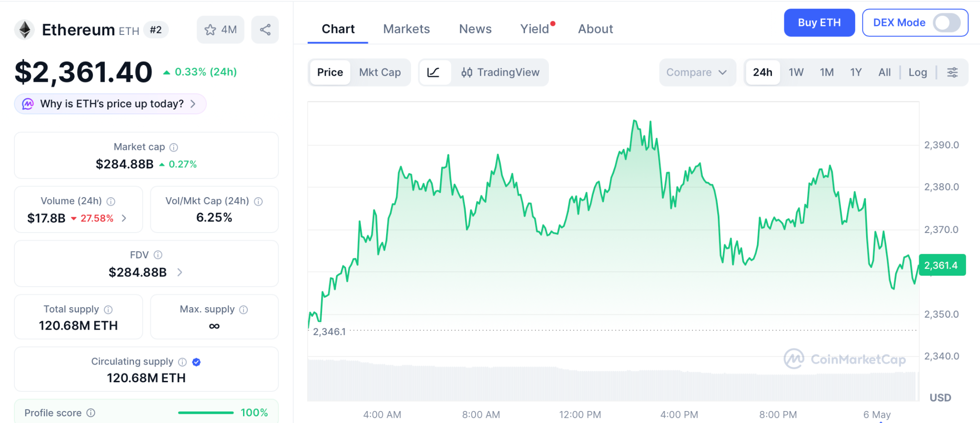980x423 pixels.
Task: Open the Markets tab
Action: 407,29
